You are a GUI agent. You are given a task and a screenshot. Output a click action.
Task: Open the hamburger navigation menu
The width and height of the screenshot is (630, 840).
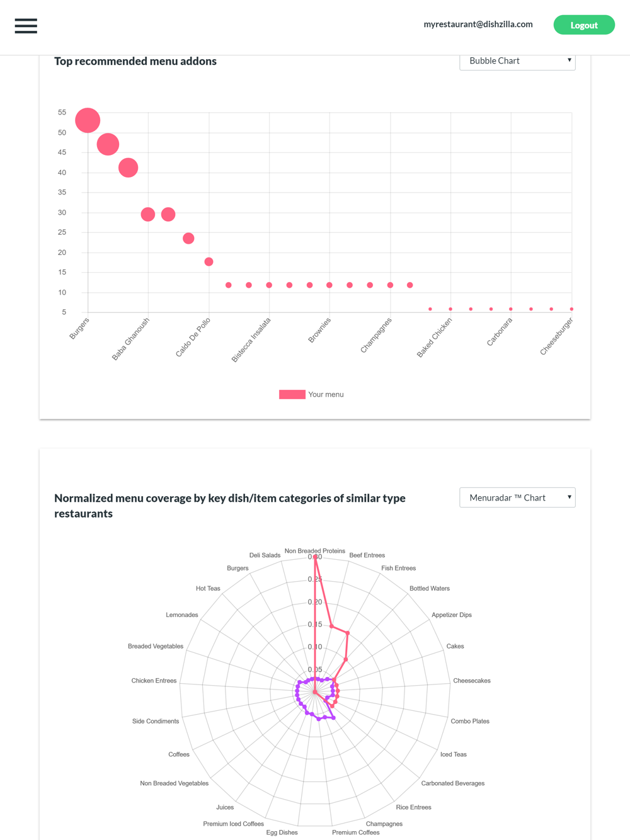coord(26,26)
